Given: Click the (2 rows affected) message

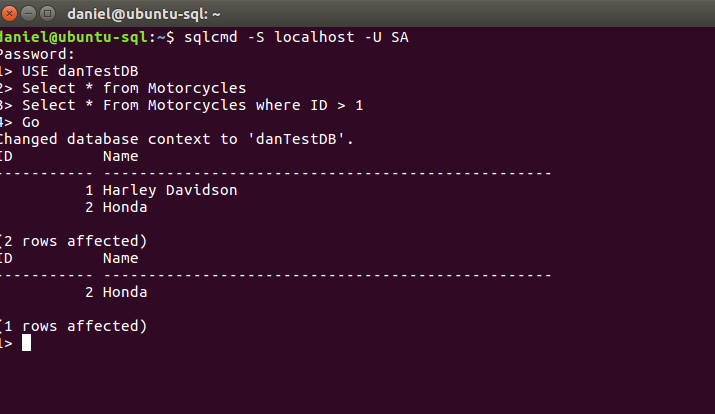Looking at the screenshot, I should click(x=74, y=241).
